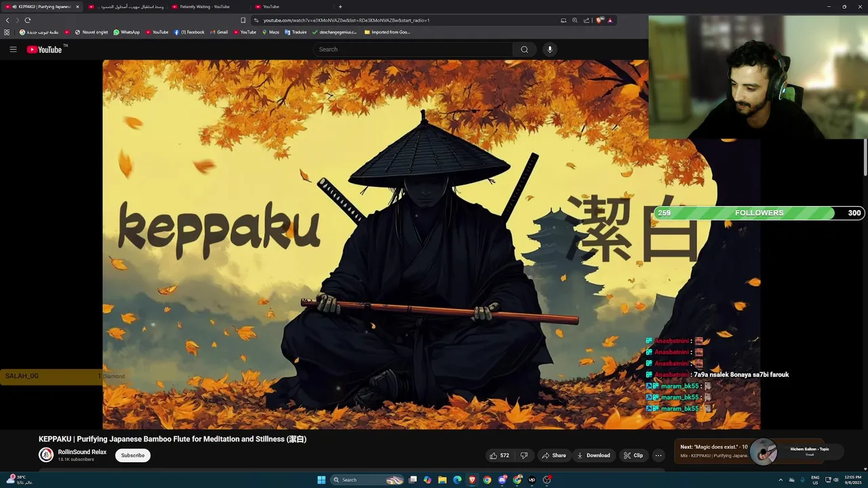The image size is (868, 488).
Task: Open the ENG US language switcher
Action: (815, 480)
